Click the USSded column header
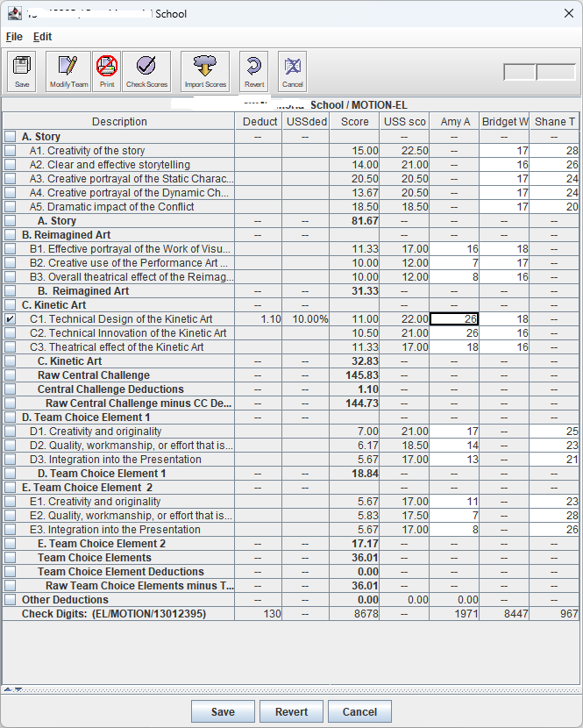583x728 pixels. (306, 122)
